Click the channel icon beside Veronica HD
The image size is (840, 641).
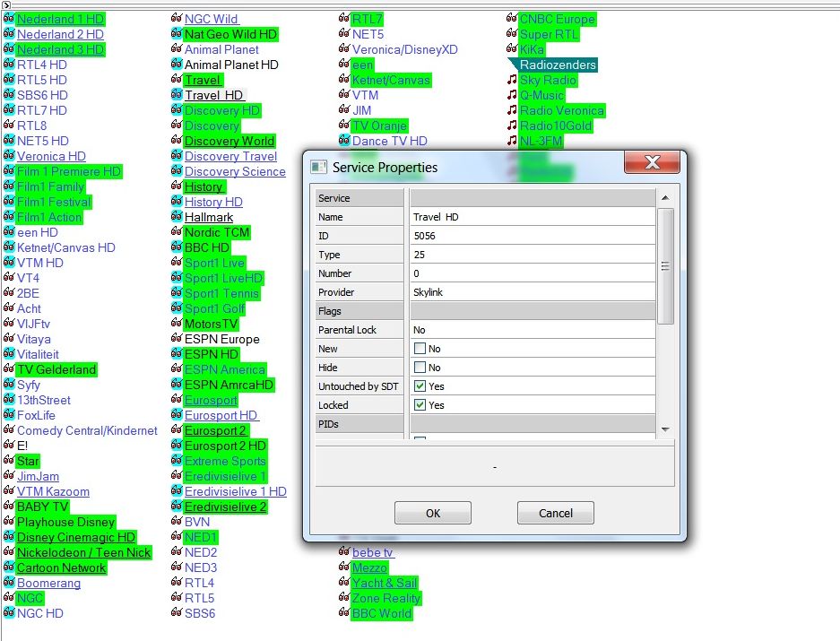[9, 156]
